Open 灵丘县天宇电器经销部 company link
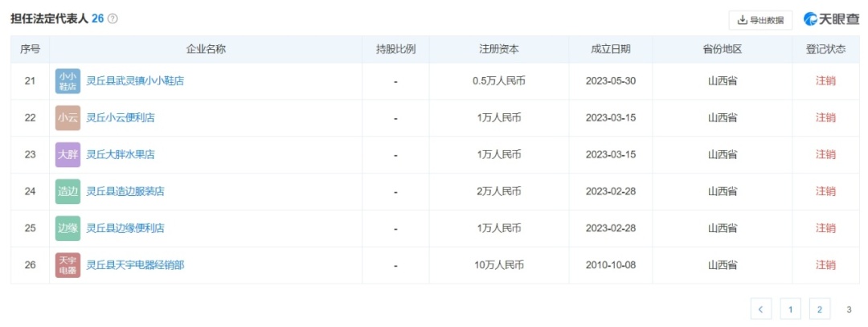Viewport: 868px width, 327px height. coord(135,265)
